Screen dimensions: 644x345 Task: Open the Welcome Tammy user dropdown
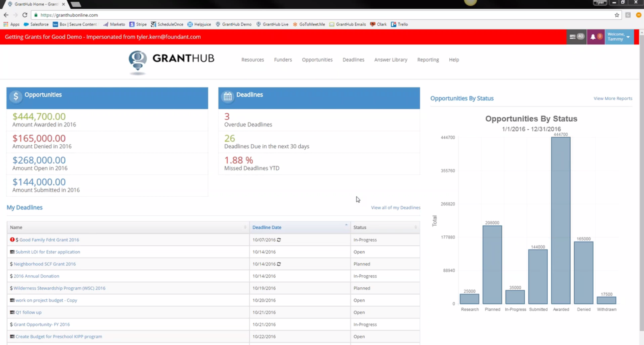tap(619, 37)
